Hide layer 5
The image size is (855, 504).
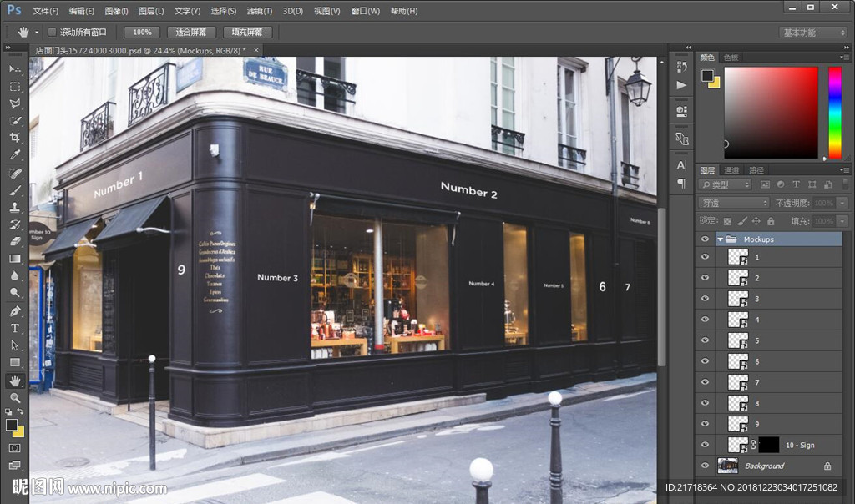(x=705, y=340)
